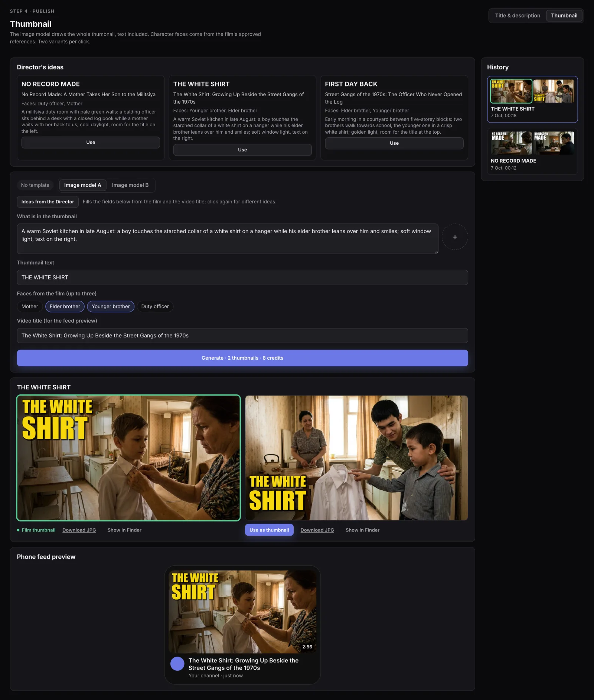Image resolution: width=594 pixels, height=700 pixels.
Task: Edit the Video title input field
Action: coord(242,336)
